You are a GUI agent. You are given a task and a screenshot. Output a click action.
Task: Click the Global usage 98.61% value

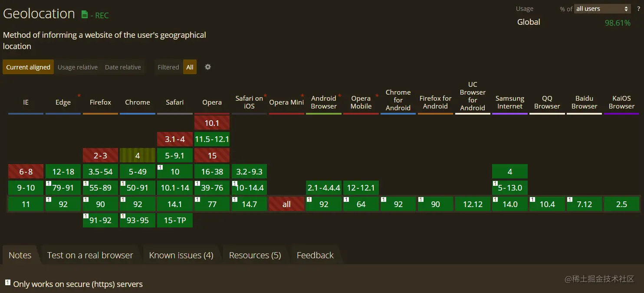pos(618,23)
